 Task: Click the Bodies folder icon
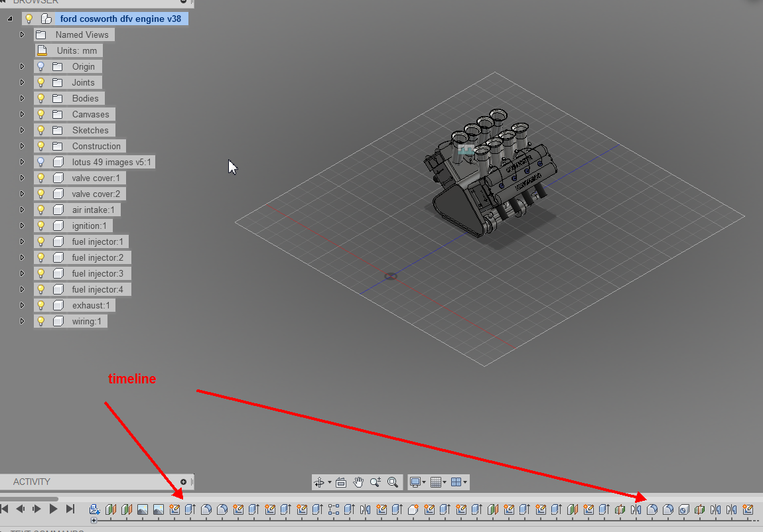coord(58,99)
